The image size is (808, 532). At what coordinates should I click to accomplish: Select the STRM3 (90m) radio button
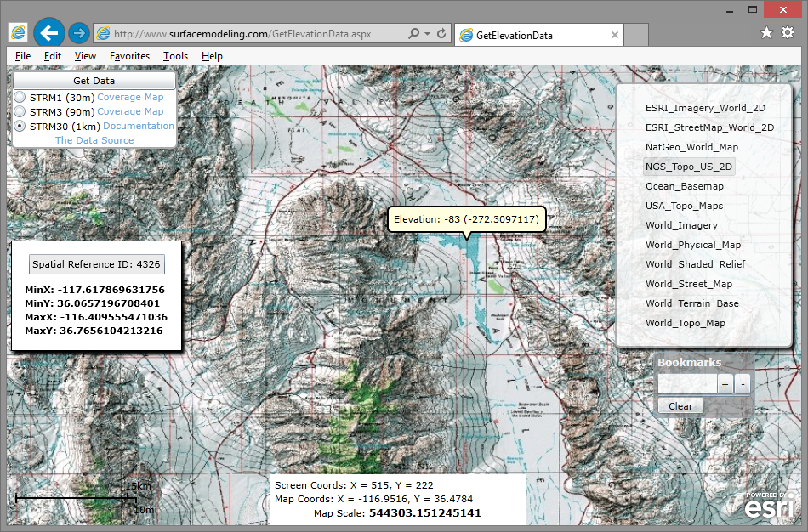[x=20, y=111]
